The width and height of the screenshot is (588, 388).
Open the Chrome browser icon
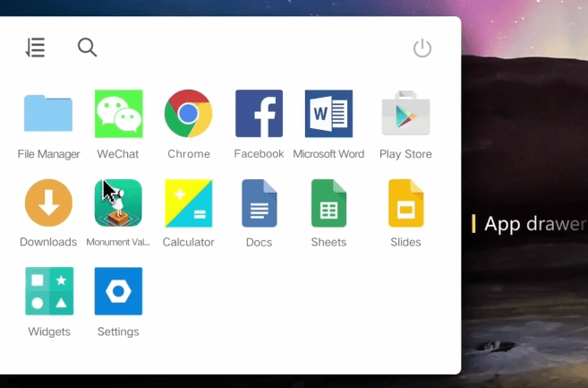188,114
